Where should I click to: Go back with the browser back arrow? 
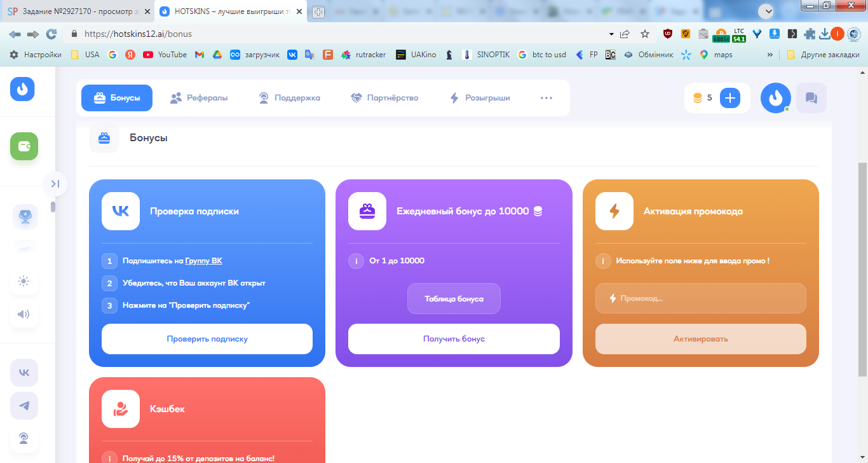(x=15, y=34)
